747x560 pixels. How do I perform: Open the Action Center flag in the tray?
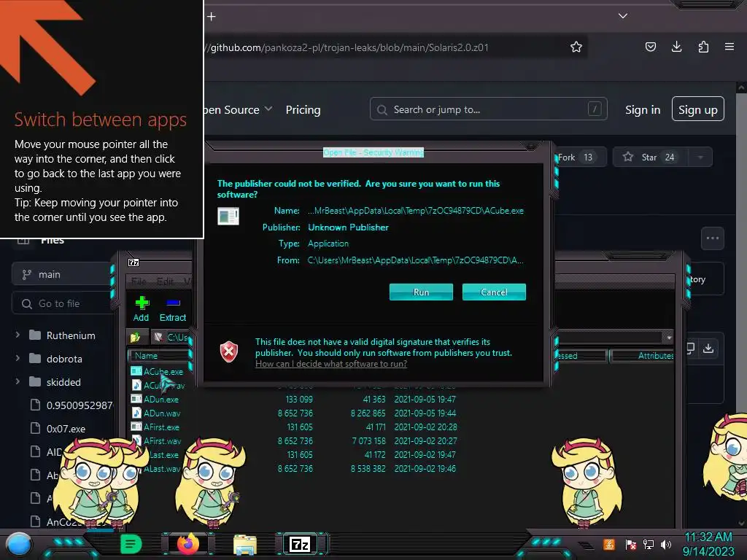coord(630,544)
